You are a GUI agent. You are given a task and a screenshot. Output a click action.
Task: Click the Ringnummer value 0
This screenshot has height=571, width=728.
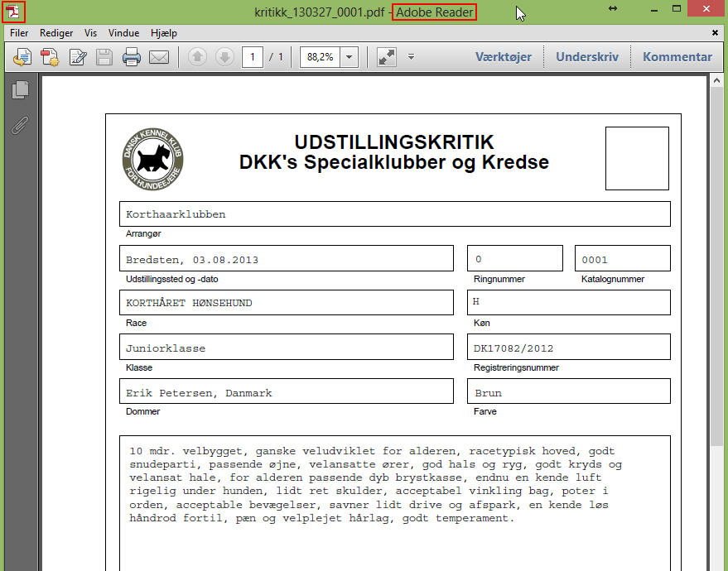pyautogui.click(x=478, y=259)
